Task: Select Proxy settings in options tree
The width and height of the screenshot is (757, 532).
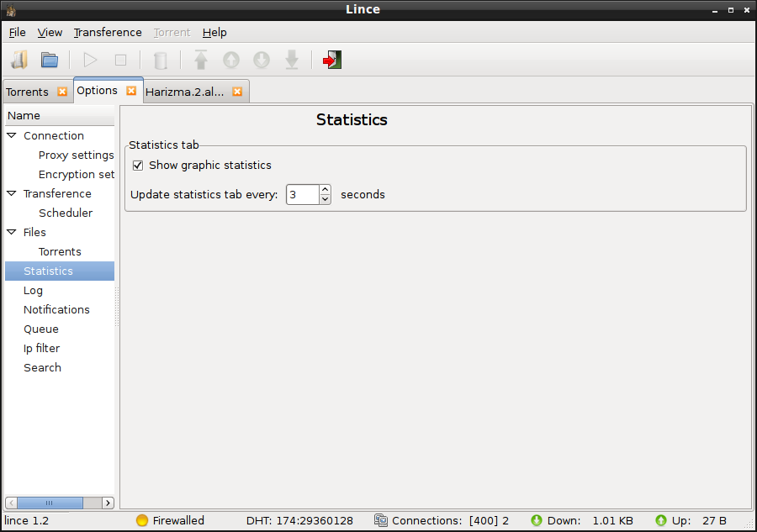Action: (x=77, y=155)
